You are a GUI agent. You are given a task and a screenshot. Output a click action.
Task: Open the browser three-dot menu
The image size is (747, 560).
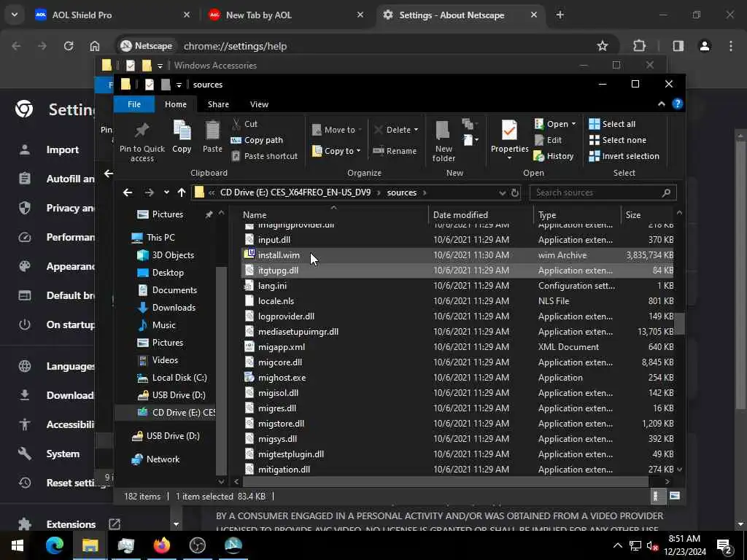[731, 46]
